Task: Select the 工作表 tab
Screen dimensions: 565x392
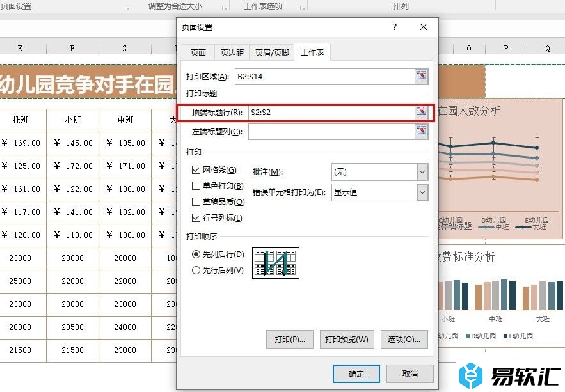Action: (x=312, y=52)
